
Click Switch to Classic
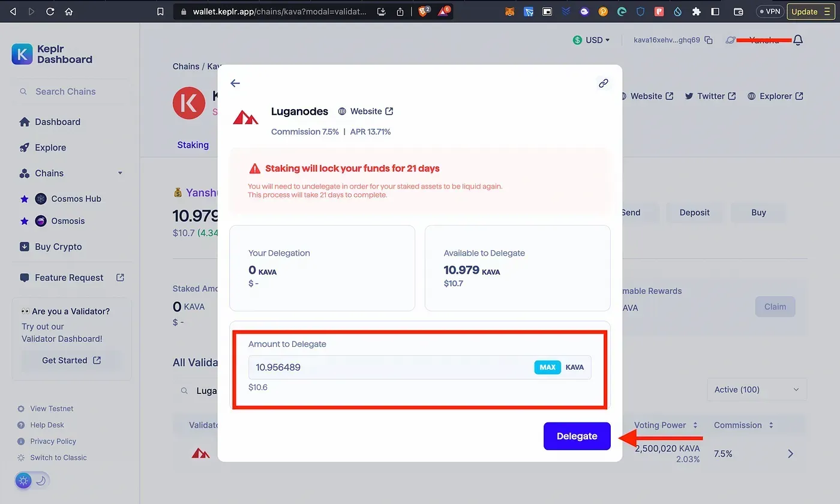coord(52,457)
